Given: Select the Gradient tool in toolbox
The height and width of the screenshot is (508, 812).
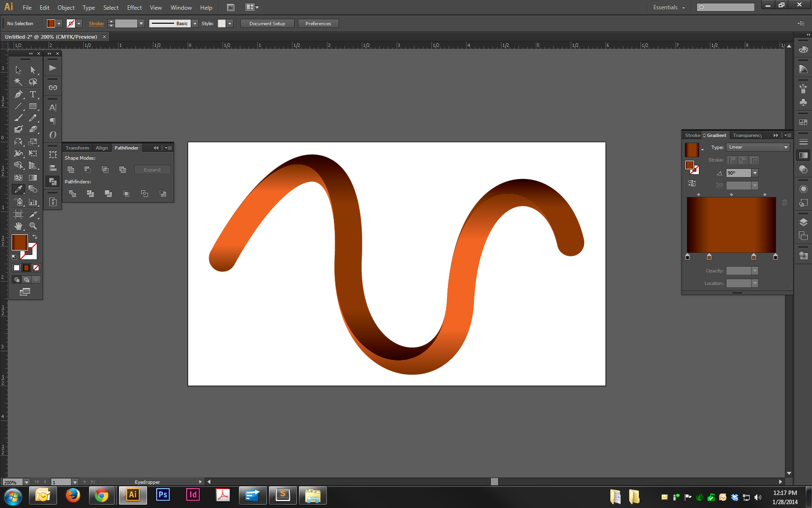Looking at the screenshot, I should pyautogui.click(x=33, y=178).
